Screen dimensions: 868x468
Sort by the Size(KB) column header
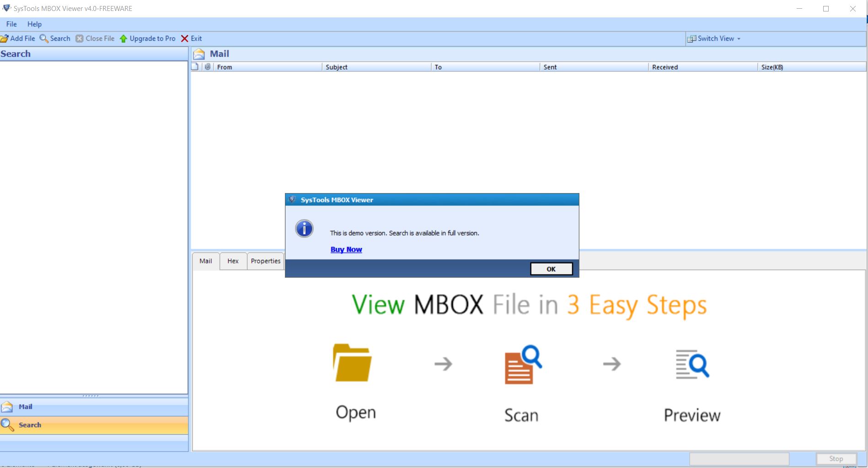pos(812,67)
